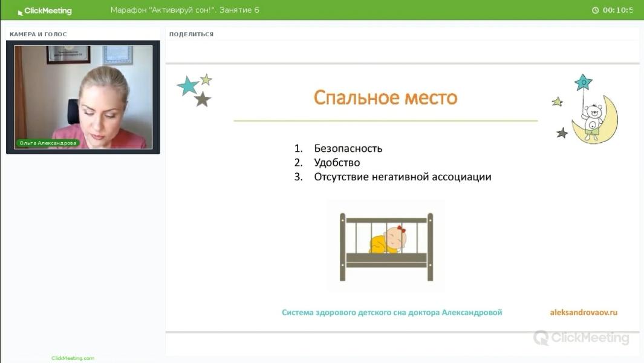The image size is (644, 363).
Task: Click the baby in crib illustration
Action: point(386,246)
